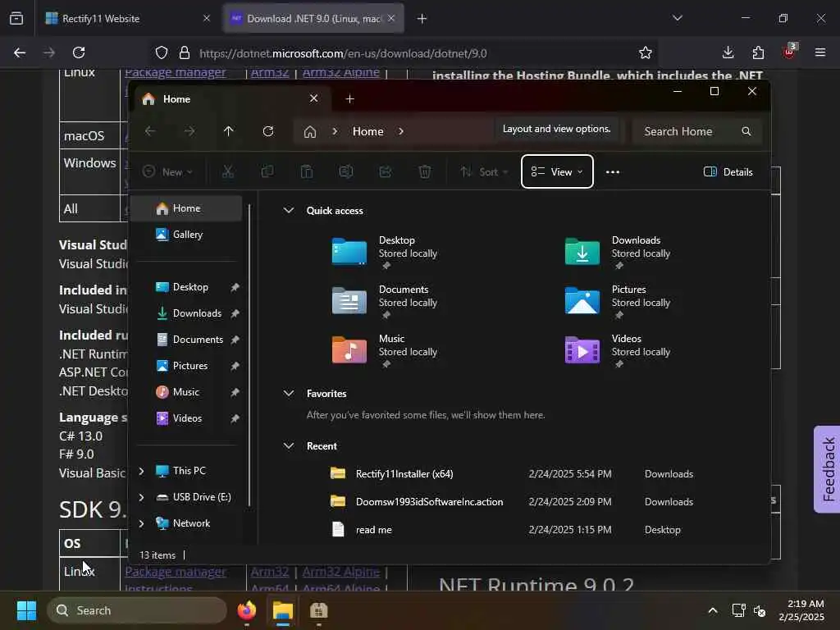Viewport: 840px width, 630px height.
Task: Collapse the Favorites section
Action: pyautogui.click(x=288, y=393)
